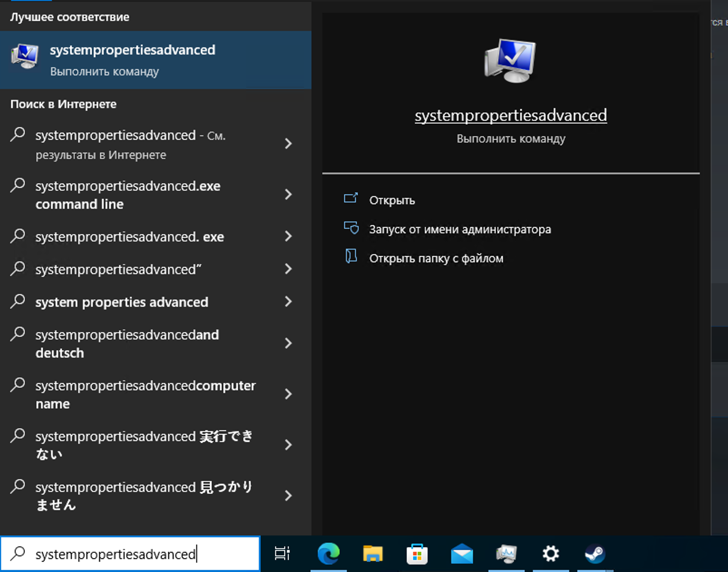Select suggestion 'system properties advanced'
Screen dimensions: 728x572
click(x=156, y=302)
